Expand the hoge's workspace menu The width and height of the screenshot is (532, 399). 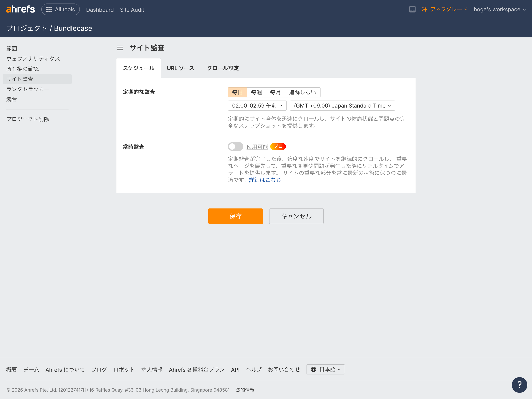[x=499, y=9]
